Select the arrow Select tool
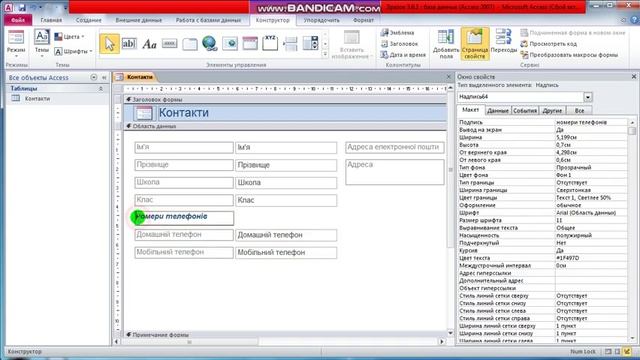This screenshot has height=360, width=640. [109, 44]
